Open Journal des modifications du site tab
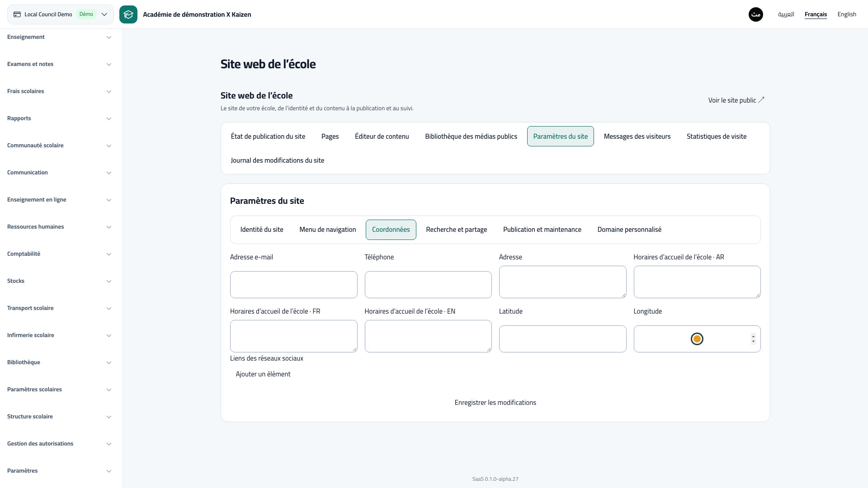 pyautogui.click(x=278, y=160)
